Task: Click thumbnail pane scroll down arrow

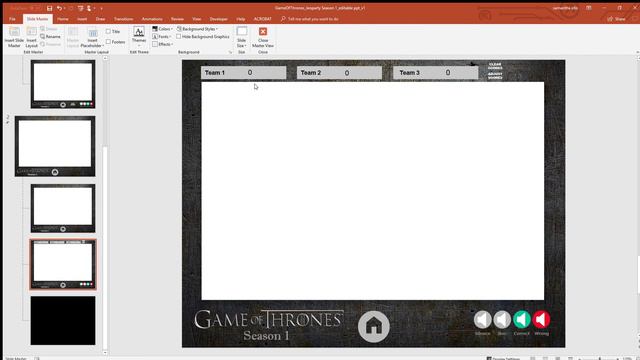Action: pos(105,353)
